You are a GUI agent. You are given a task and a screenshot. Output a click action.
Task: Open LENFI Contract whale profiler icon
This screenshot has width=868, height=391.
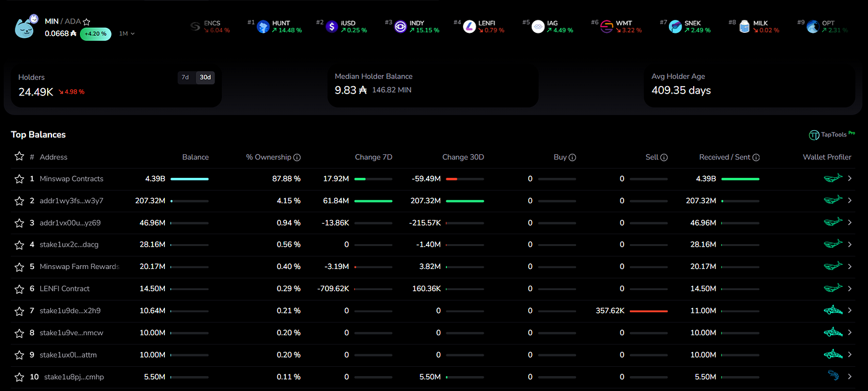[833, 288]
